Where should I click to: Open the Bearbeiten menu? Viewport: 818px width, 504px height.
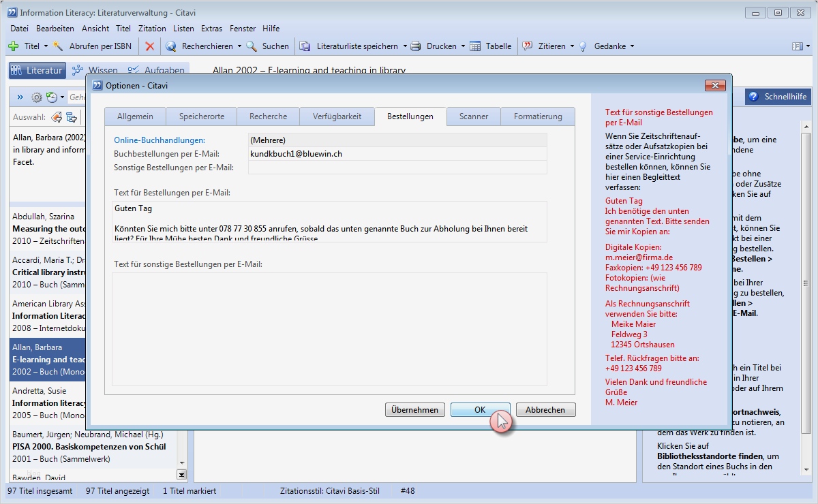[x=55, y=29]
